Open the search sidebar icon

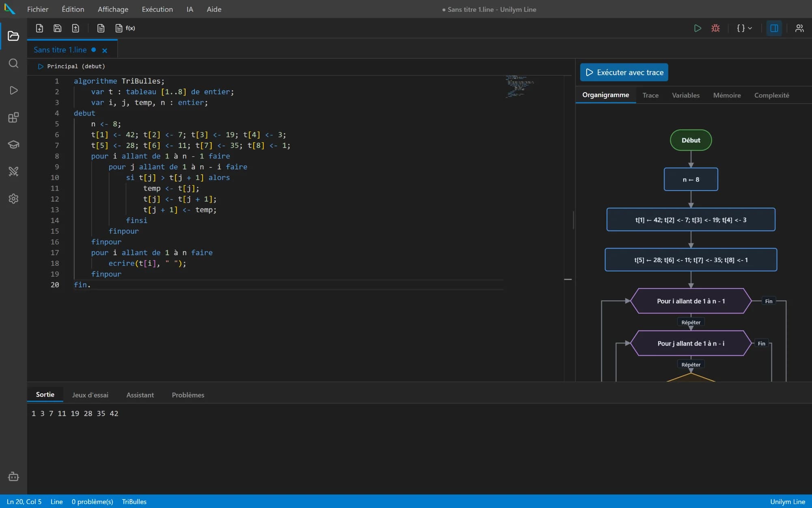13,63
